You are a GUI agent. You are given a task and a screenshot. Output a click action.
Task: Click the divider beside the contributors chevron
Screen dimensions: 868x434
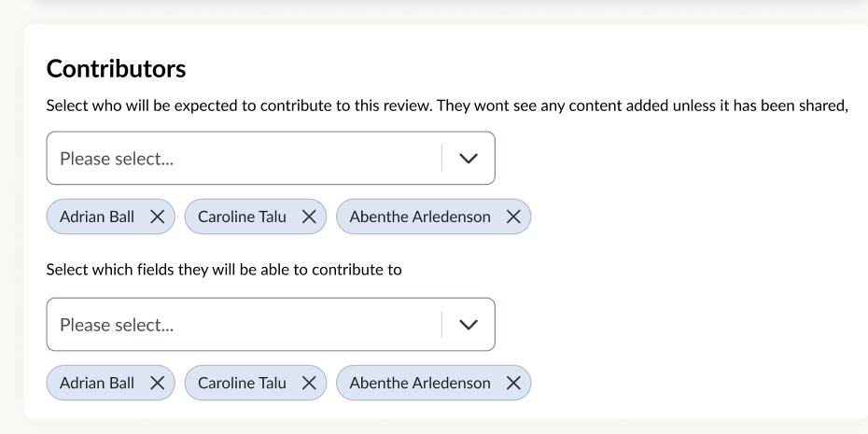click(441, 159)
